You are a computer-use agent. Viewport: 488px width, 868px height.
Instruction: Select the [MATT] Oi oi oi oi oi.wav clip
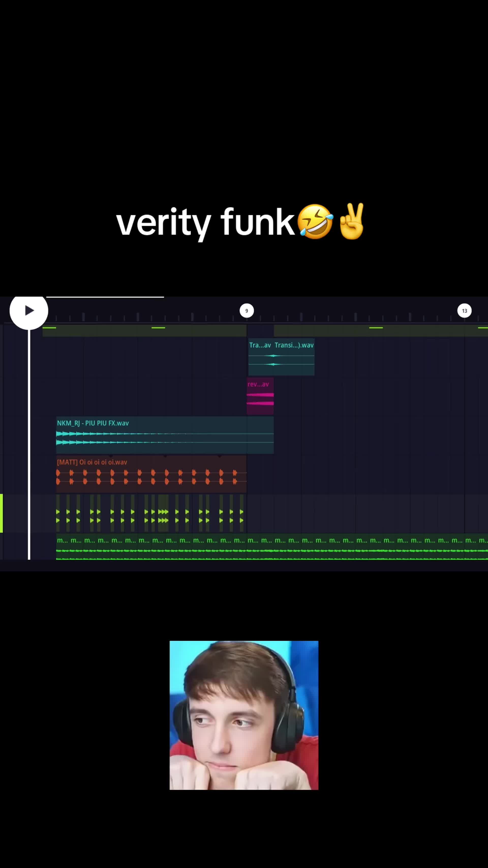(151, 474)
